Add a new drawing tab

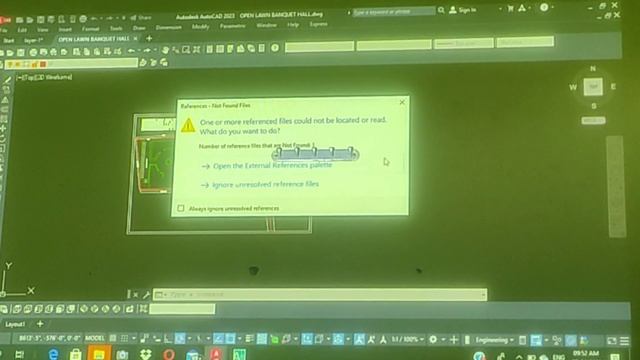[x=149, y=39]
